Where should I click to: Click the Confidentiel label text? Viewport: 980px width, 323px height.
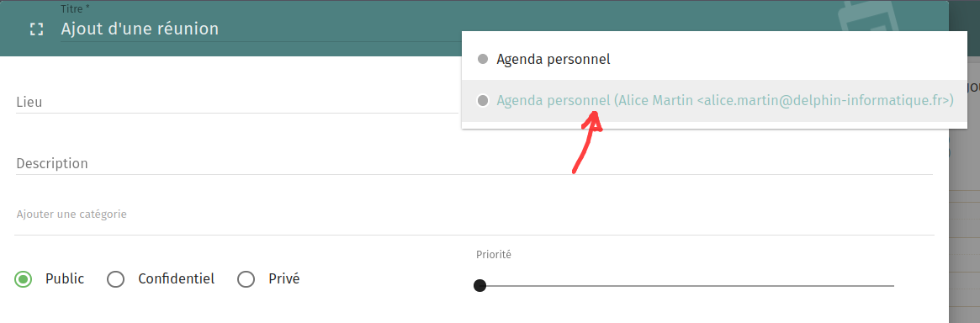coord(177,279)
